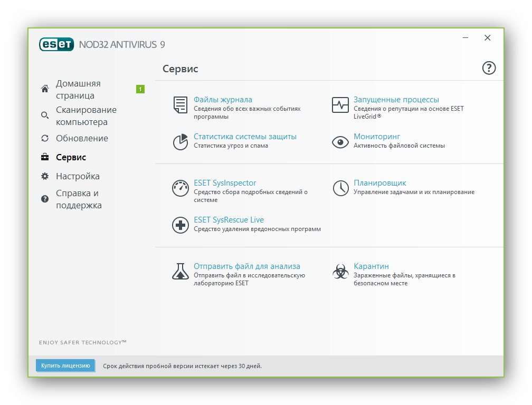Select Обновление in the sidebar
The height and width of the screenshot is (405, 532).
pyautogui.click(x=82, y=138)
